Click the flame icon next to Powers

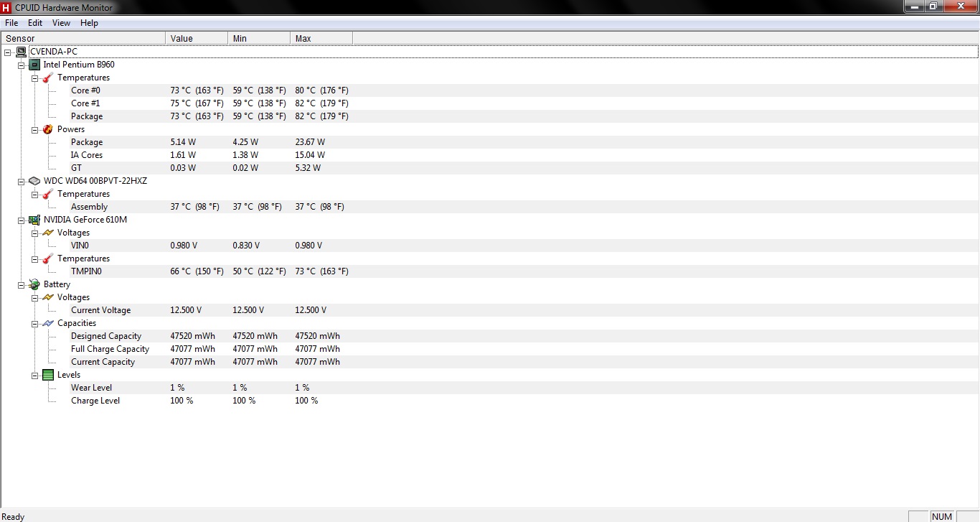(x=48, y=129)
